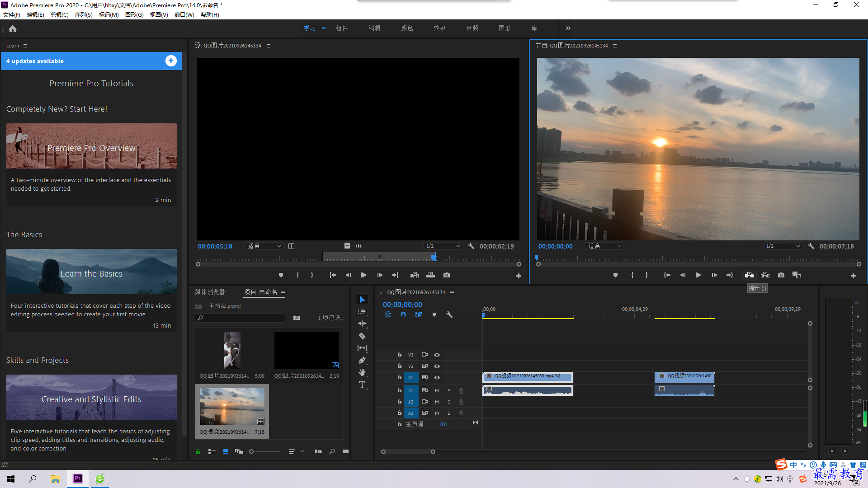Viewport: 868px width, 488px height.
Task: Switch to 效果 workspace tab
Action: click(439, 28)
